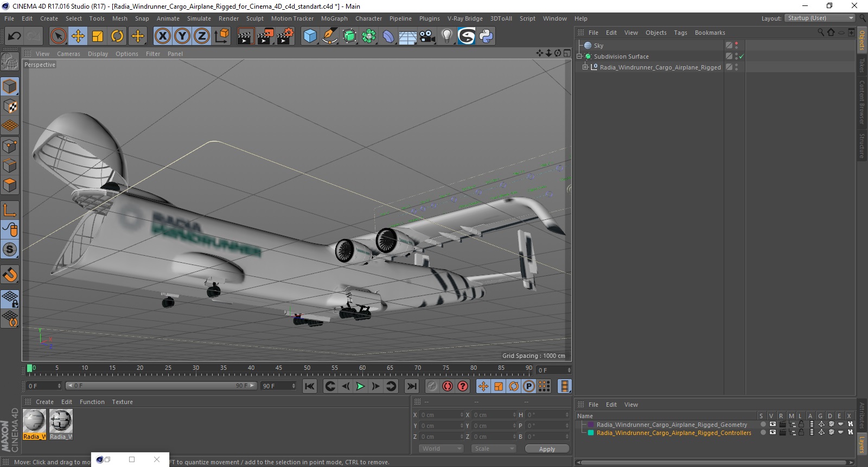The width and height of the screenshot is (868, 467).
Task: Switch the coordinate system icon
Action: click(221, 36)
